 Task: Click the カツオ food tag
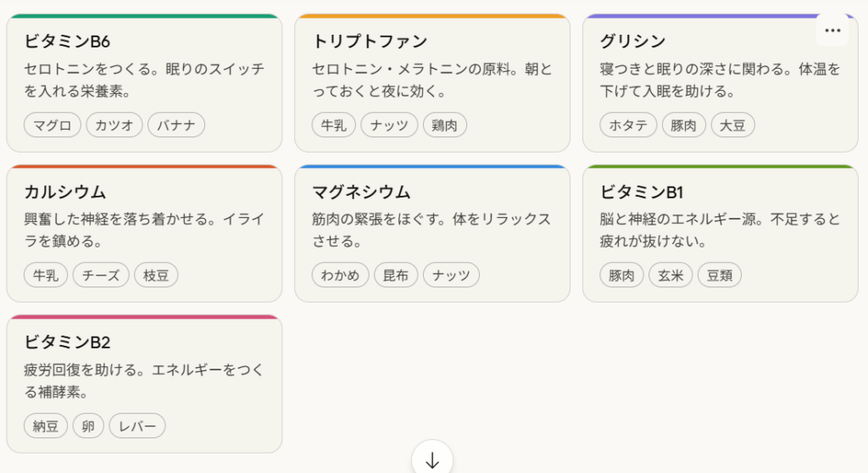coord(114,125)
